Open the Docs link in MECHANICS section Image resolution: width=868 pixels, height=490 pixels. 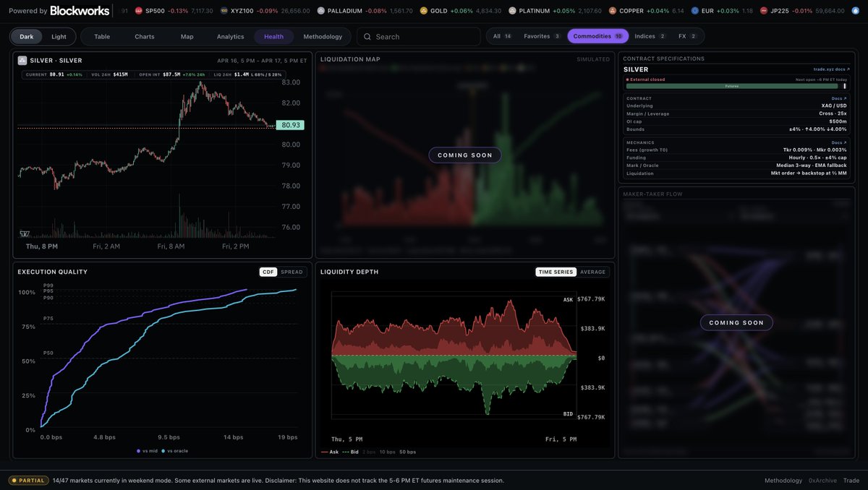click(839, 142)
